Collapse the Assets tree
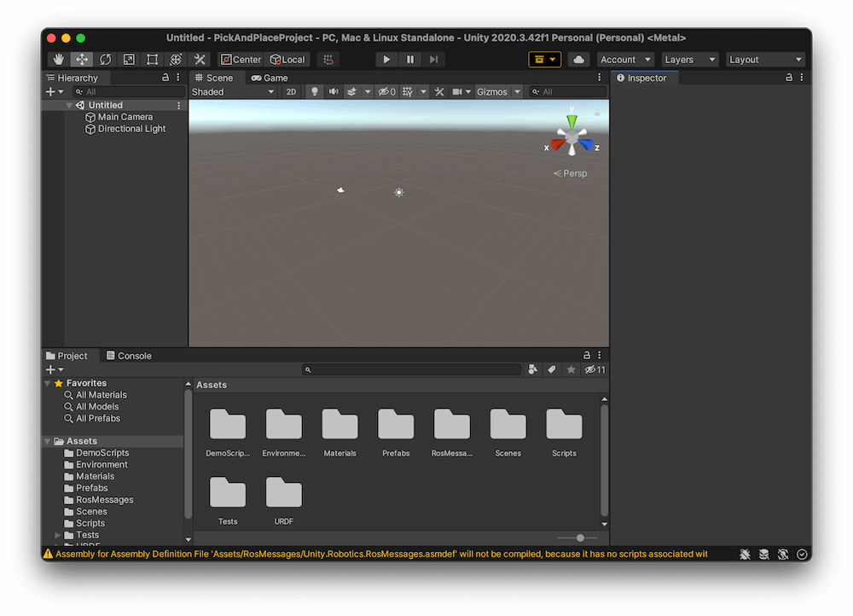 point(47,441)
